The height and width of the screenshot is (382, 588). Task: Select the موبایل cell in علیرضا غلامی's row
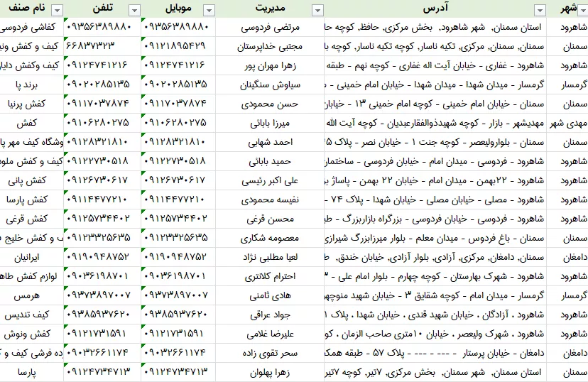[x=178, y=334]
